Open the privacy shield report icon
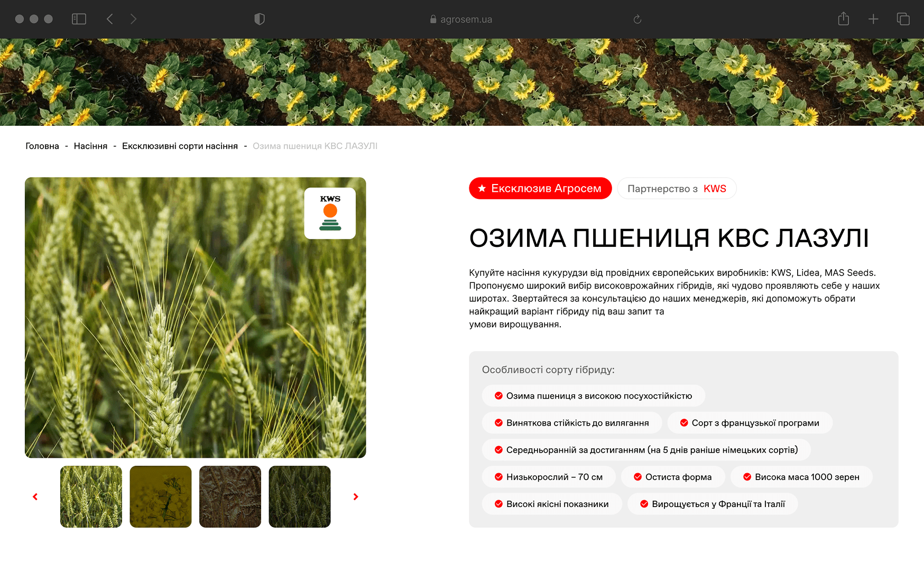Screen dimensions: 924x571 click(x=260, y=19)
